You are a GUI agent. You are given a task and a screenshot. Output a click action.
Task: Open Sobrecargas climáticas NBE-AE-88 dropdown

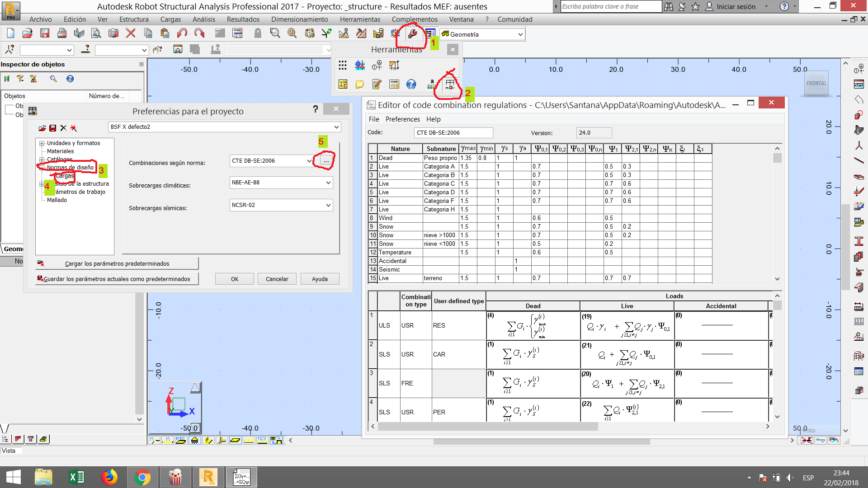(x=328, y=183)
